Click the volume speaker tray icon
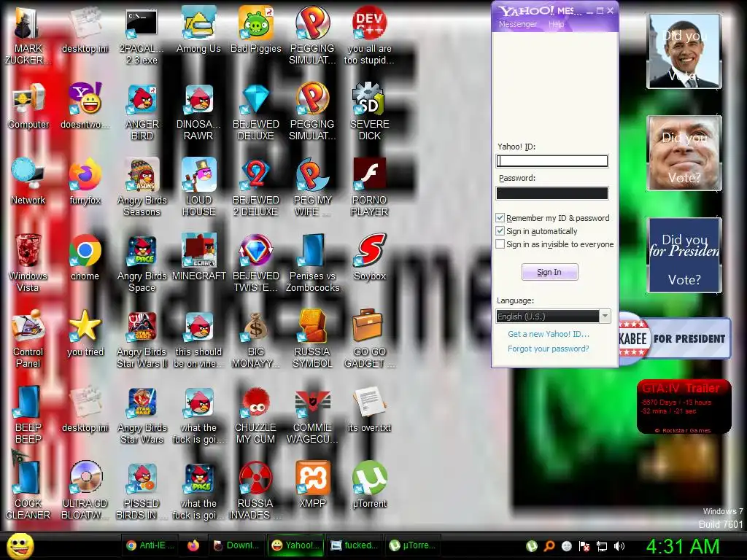This screenshot has height=560, width=747. pyautogui.click(x=619, y=546)
